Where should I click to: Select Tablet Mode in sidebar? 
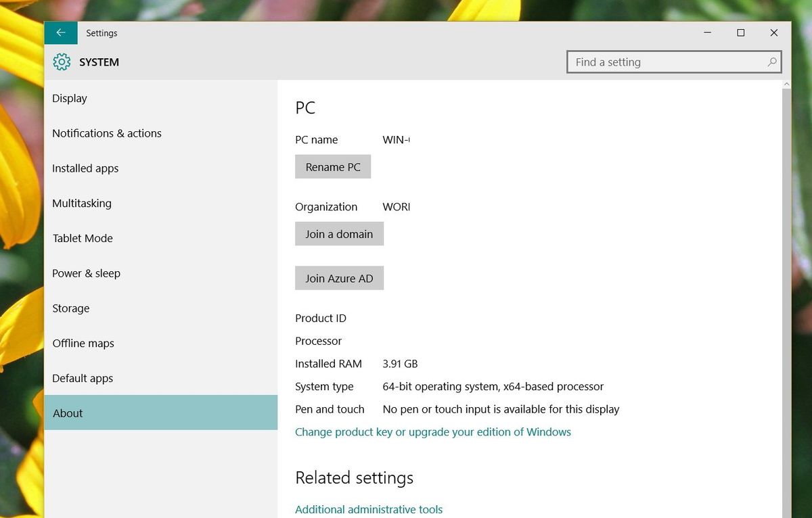161,238
